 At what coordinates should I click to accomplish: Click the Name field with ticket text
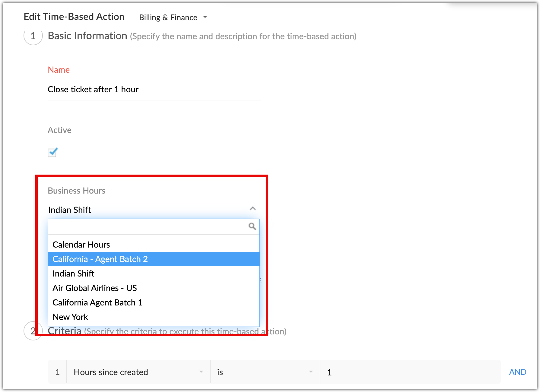coord(154,90)
